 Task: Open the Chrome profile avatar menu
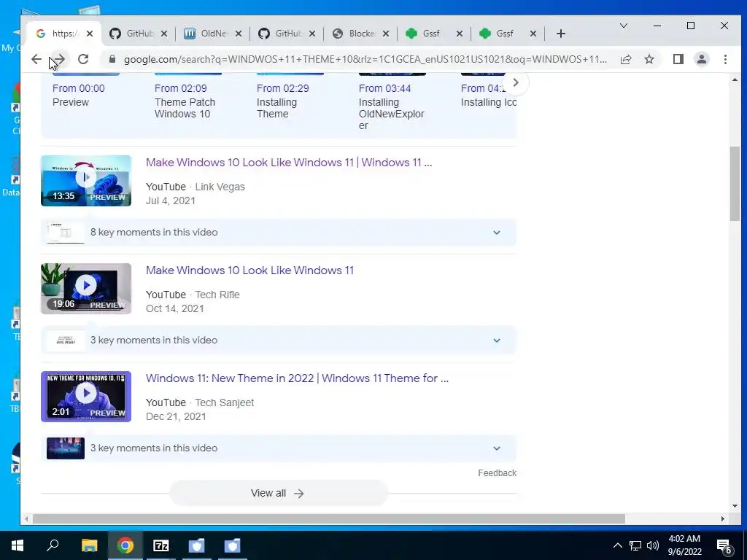pyautogui.click(x=701, y=59)
